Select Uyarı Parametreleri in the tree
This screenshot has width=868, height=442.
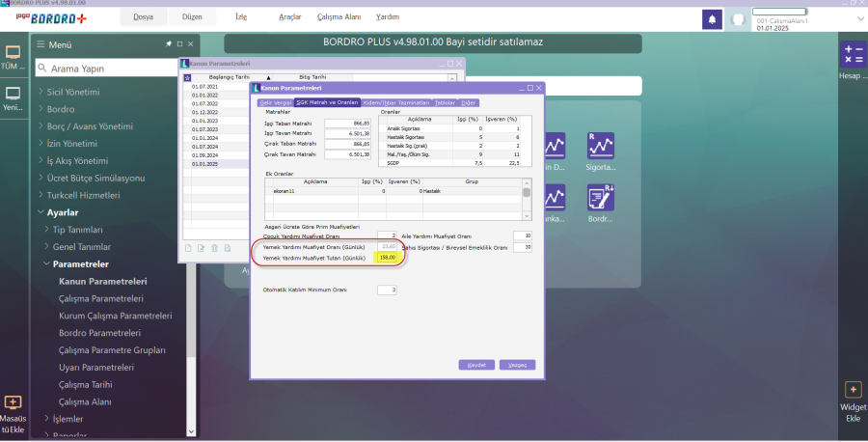(96, 368)
